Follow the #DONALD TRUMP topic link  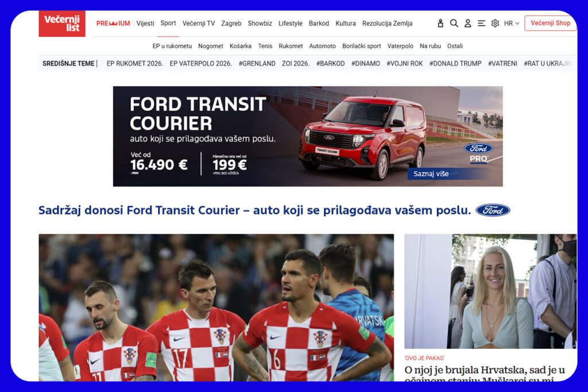(455, 64)
